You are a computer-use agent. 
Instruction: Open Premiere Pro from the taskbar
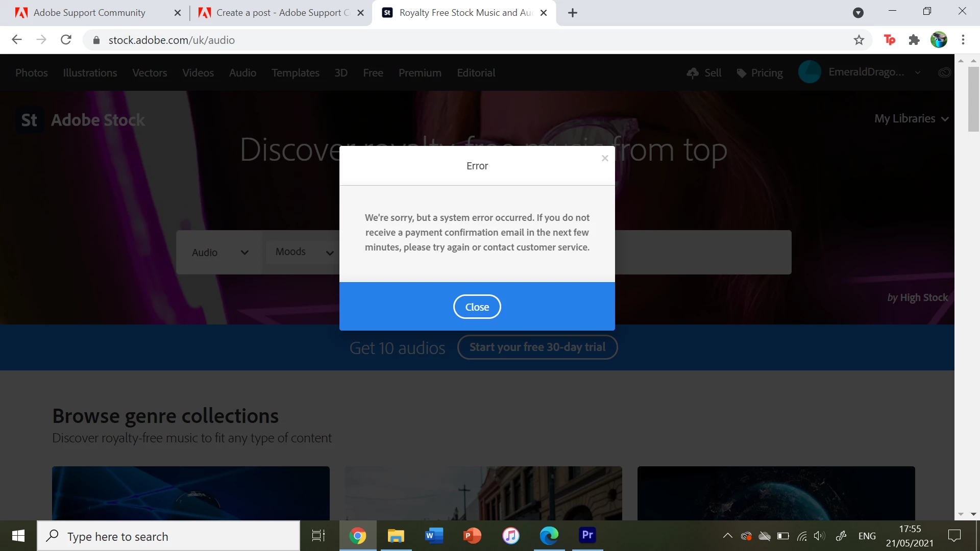tap(587, 535)
